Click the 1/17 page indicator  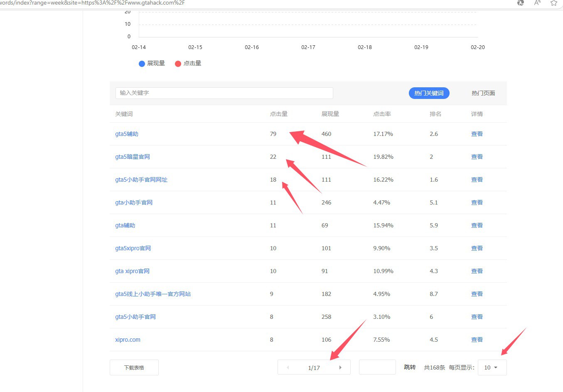(314, 368)
